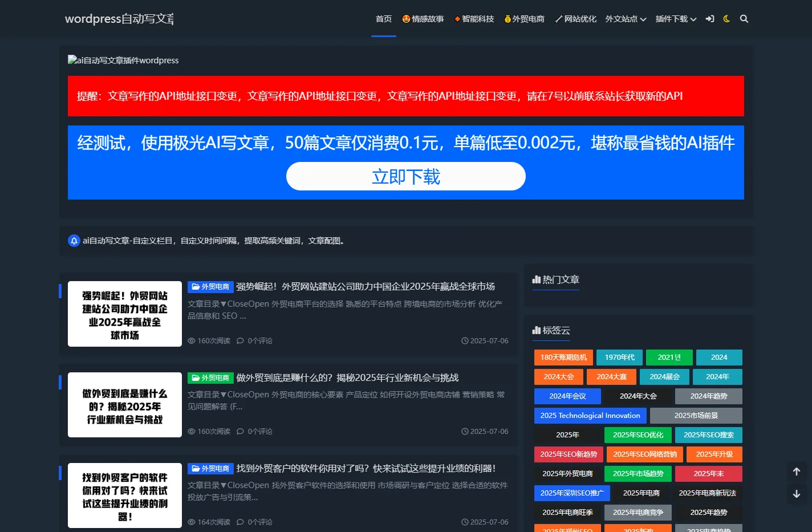Image resolution: width=812 pixels, height=532 pixels.
Task: Open 外贸电商 header menu item
Action: tap(524, 19)
